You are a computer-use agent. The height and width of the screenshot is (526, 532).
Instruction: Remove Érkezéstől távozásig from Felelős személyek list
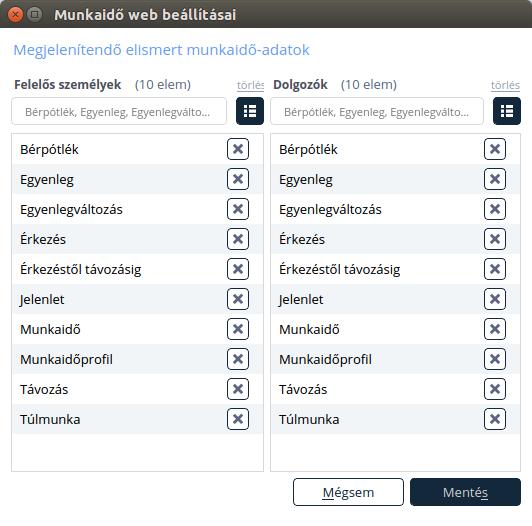(x=238, y=269)
